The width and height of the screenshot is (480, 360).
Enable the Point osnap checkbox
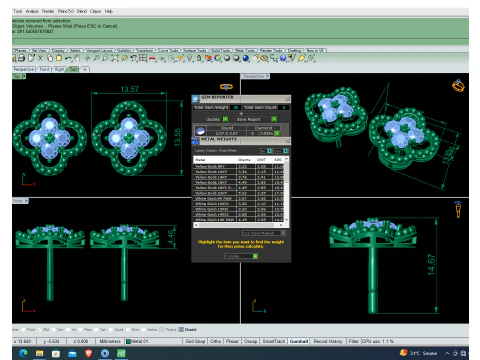pyautogui.click(x=23, y=329)
